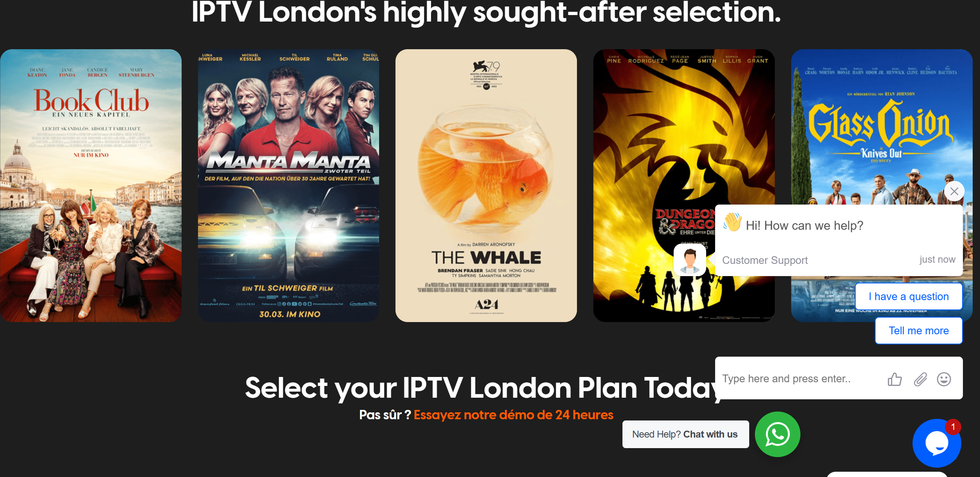Open the Glass Onion movie poster
This screenshot has height=477, width=980.
click(882, 126)
